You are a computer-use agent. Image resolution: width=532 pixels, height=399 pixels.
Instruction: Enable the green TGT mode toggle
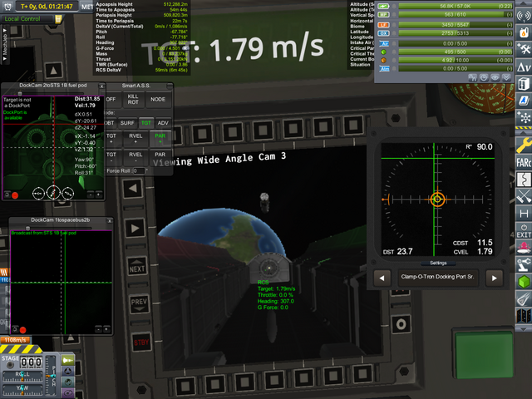point(145,122)
